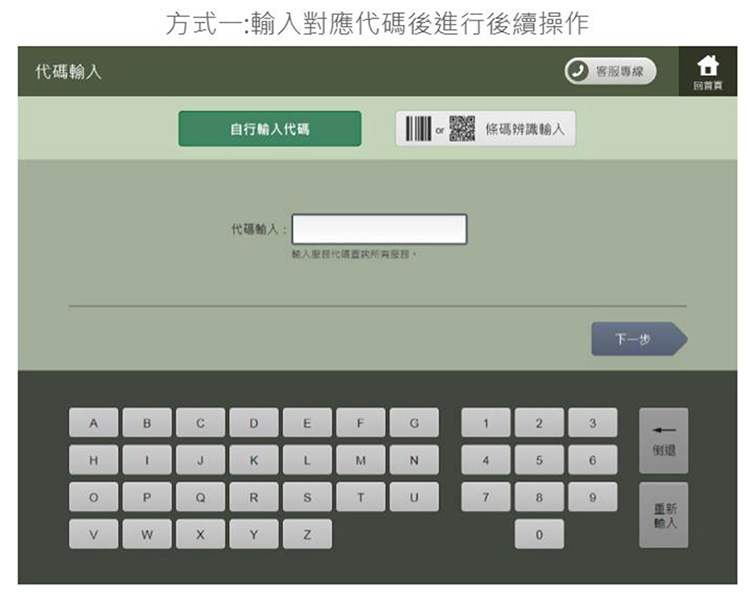Tap the letter N key

(414, 460)
